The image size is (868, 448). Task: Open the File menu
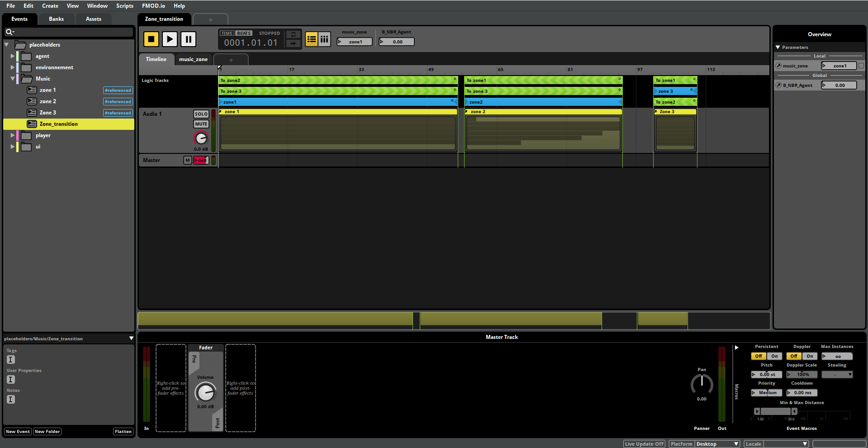11,6
